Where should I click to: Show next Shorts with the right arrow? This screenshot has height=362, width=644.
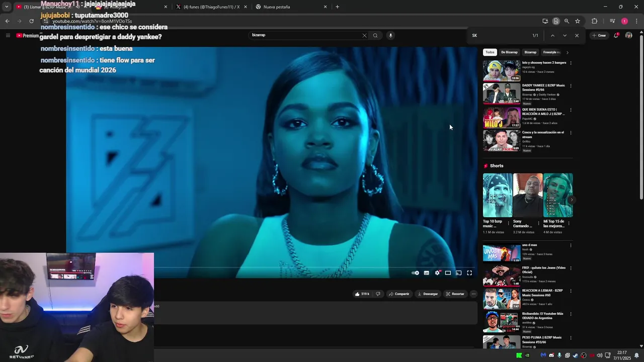[572, 200]
